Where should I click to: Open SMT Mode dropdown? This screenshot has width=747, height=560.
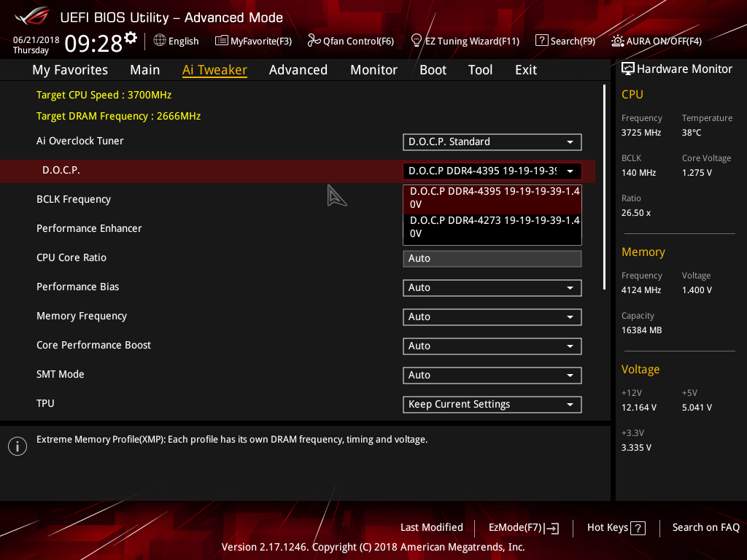click(492, 376)
